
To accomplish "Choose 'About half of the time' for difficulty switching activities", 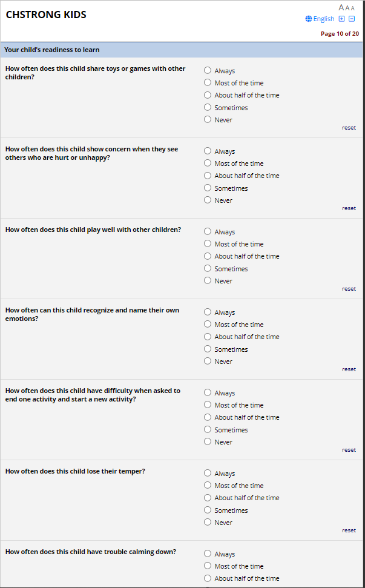I will pyautogui.click(x=208, y=417).
